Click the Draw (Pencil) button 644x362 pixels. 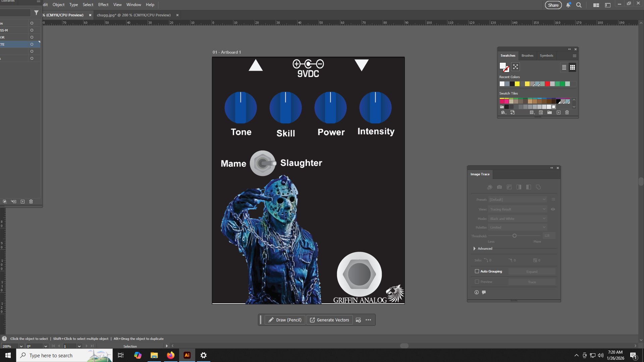click(x=285, y=320)
